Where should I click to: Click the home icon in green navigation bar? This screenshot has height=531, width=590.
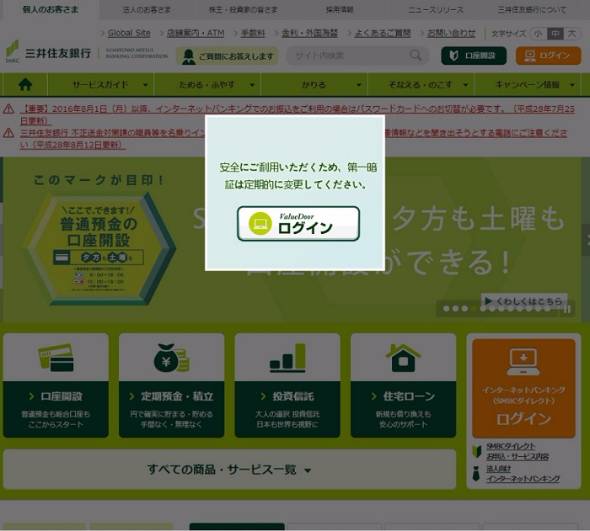click(x=25, y=85)
